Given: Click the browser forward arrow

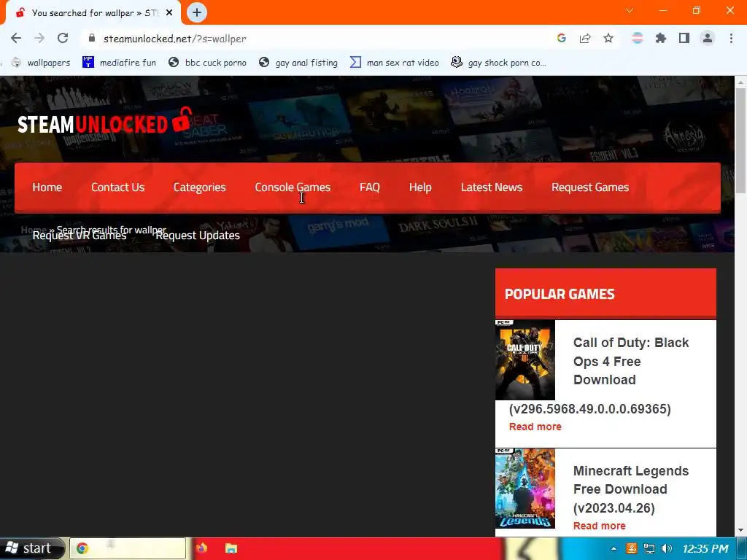Looking at the screenshot, I should (39, 38).
